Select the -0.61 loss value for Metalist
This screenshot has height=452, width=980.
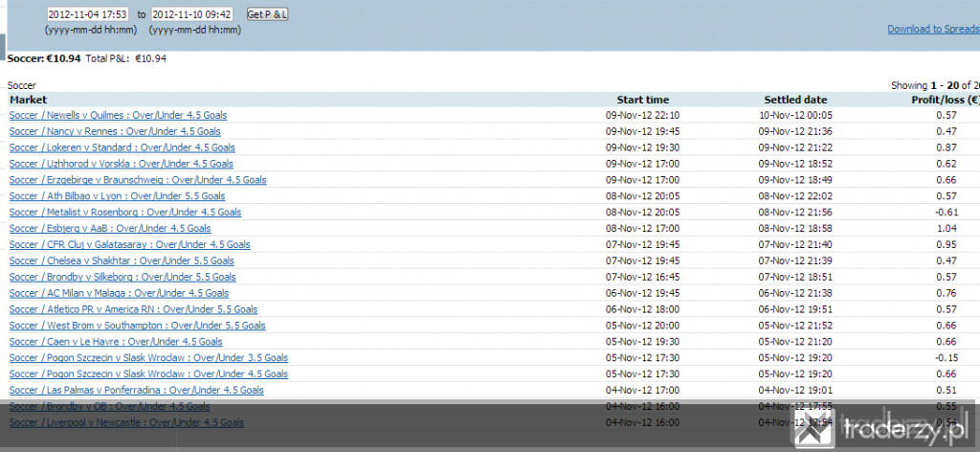pyautogui.click(x=947, y=213)
